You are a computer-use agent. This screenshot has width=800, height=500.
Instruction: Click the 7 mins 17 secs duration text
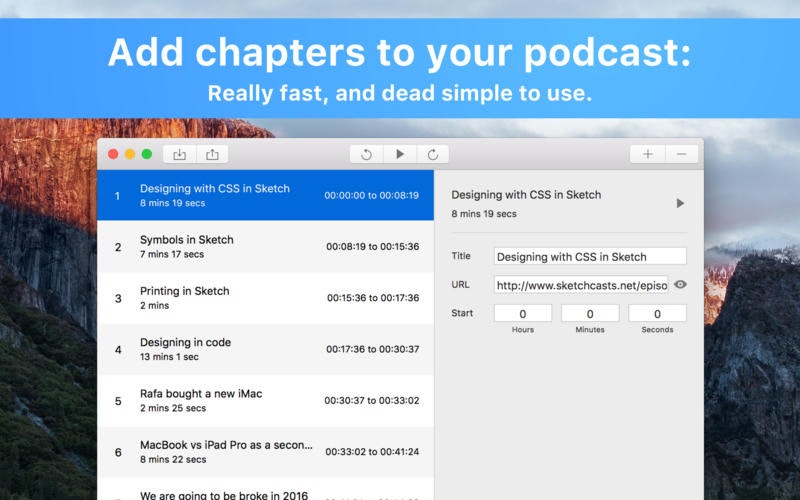pyautogui.click(x=172, y=254)
